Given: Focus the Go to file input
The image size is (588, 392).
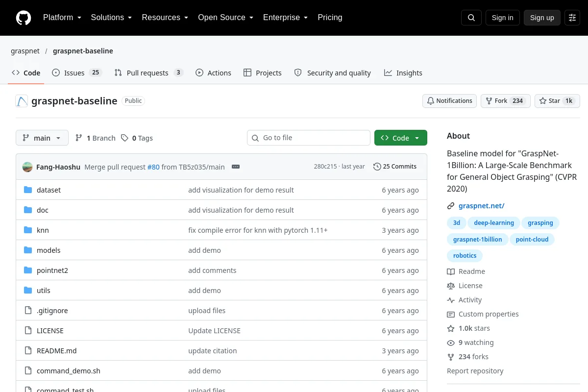Looking at the screenshot, I should (309, 138).
